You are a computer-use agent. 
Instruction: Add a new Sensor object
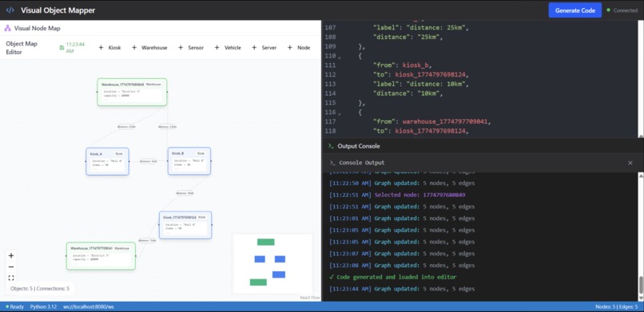[191, 48]
